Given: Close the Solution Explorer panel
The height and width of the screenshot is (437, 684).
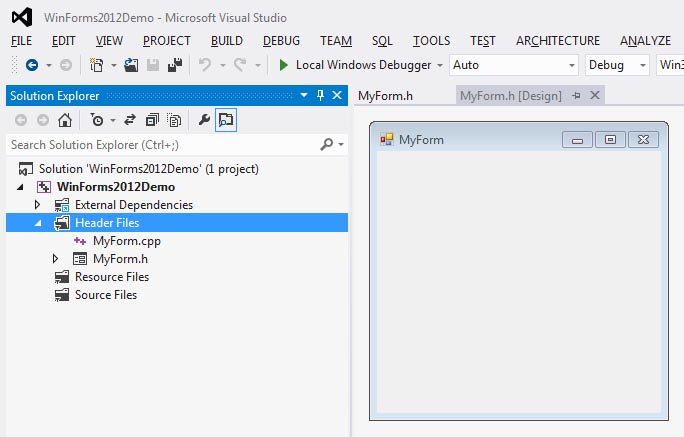Looking at the screenshot, I should coord(337,95).
